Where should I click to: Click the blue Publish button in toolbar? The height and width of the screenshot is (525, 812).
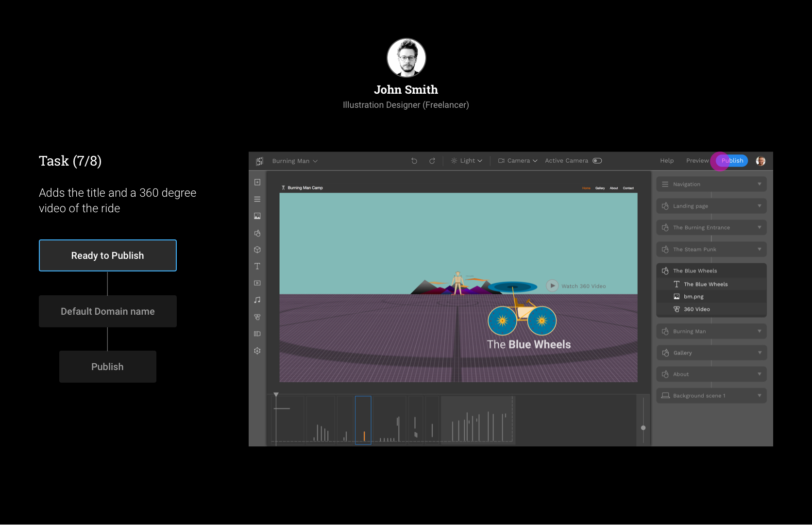[732, 161]
